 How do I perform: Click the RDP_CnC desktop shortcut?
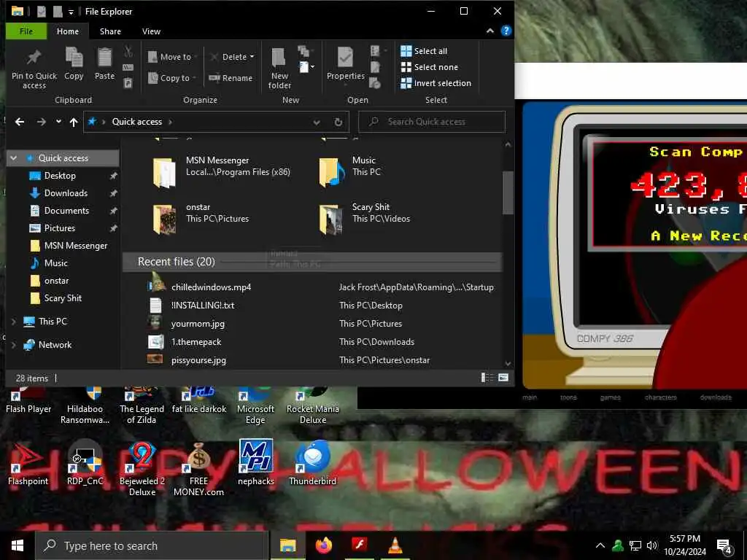pyautogui.click(x=85, y=464)
